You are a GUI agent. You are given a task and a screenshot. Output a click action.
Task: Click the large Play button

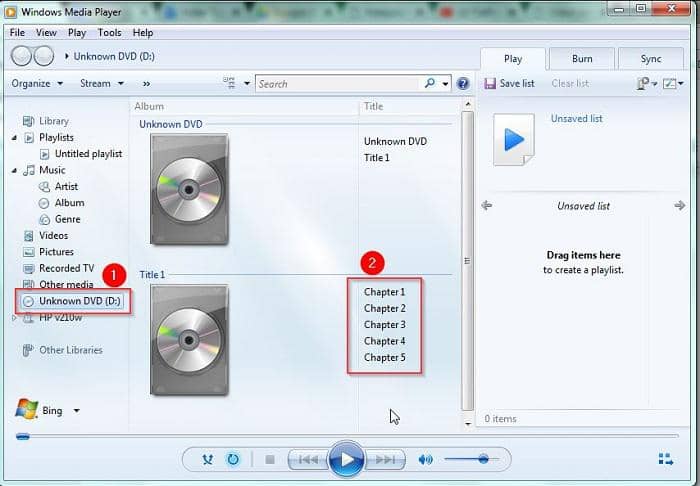[346, 459]
